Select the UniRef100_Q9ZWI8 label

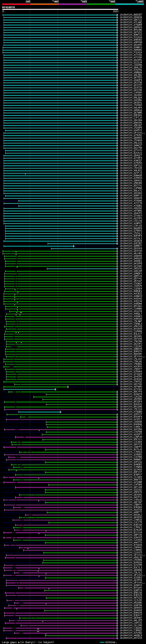pyautogui.click(x=131, y=241)
